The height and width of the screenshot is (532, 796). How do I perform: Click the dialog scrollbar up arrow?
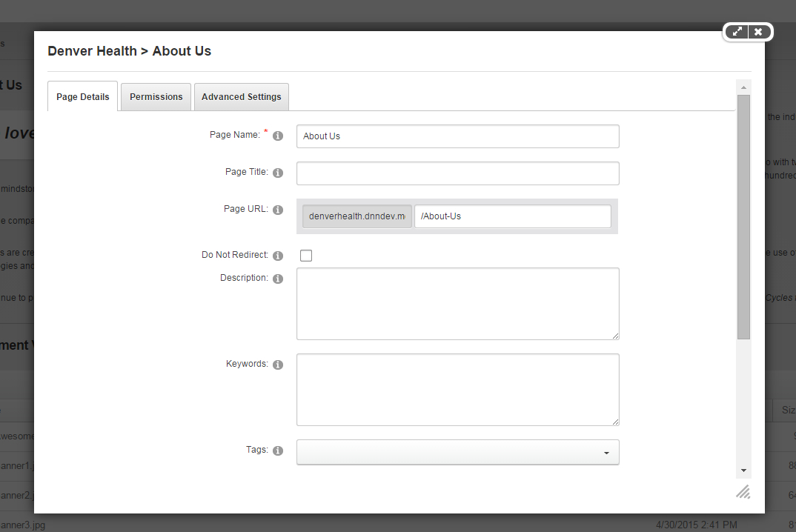point(743,87)
